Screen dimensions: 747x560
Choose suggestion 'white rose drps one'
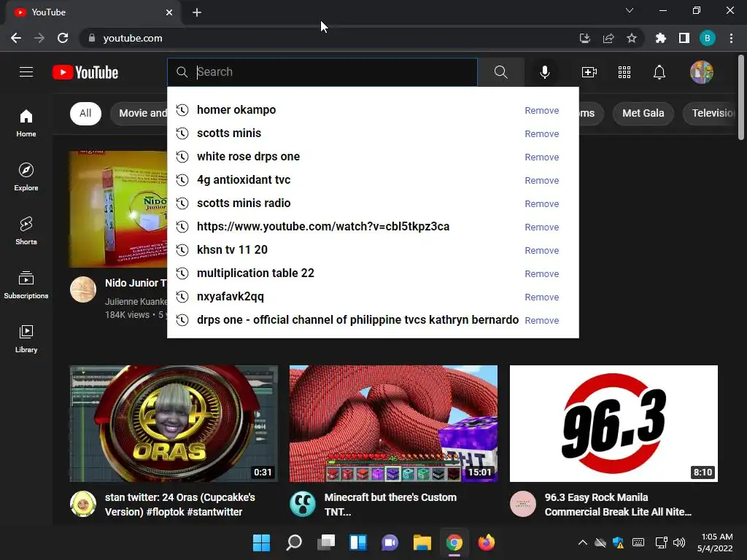248,157
